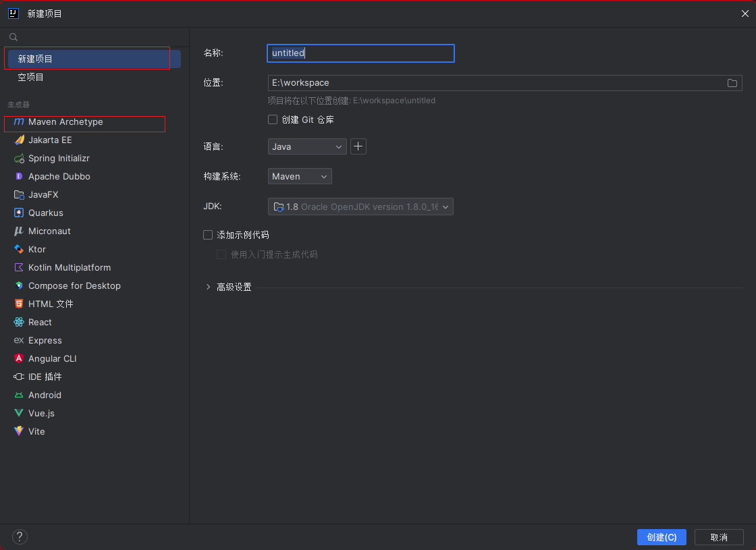The image size is (756, 550).
Task: Select JavaFX label text
Action: pyautogui.click(x=43, y=195)
